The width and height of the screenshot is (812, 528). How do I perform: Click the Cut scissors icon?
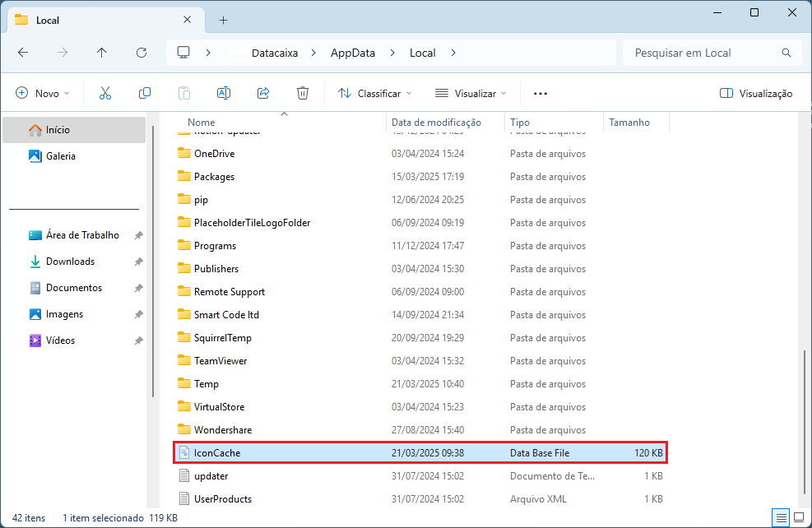pos(105,93)
